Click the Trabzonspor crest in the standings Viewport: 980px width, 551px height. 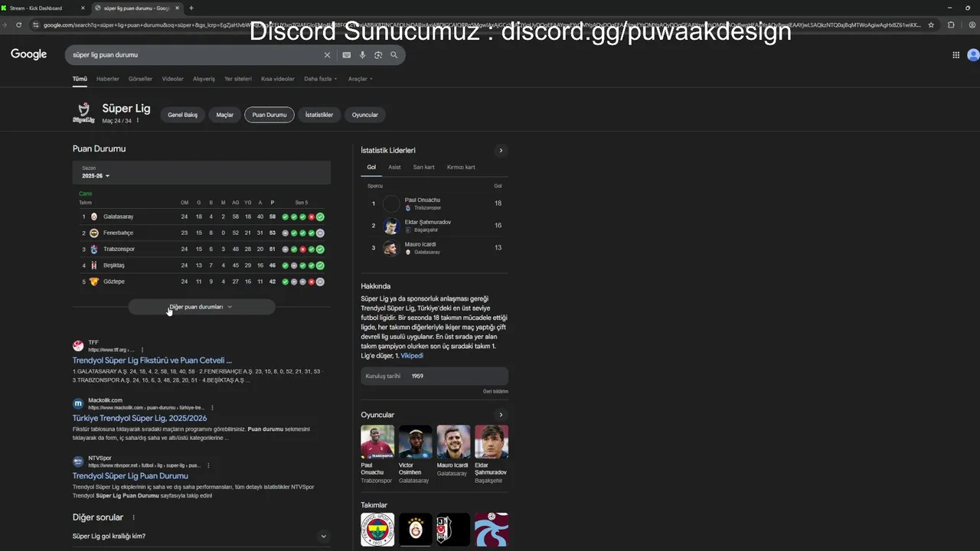(x=94, y=249)
